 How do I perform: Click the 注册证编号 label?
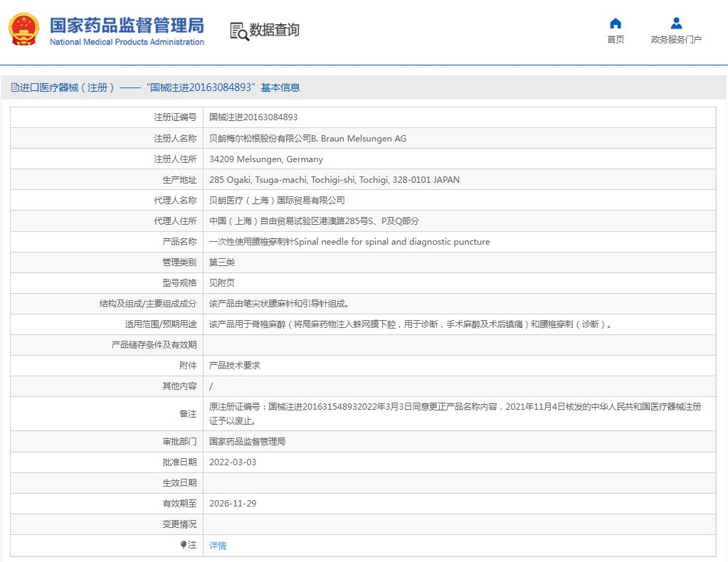point(175,117)
